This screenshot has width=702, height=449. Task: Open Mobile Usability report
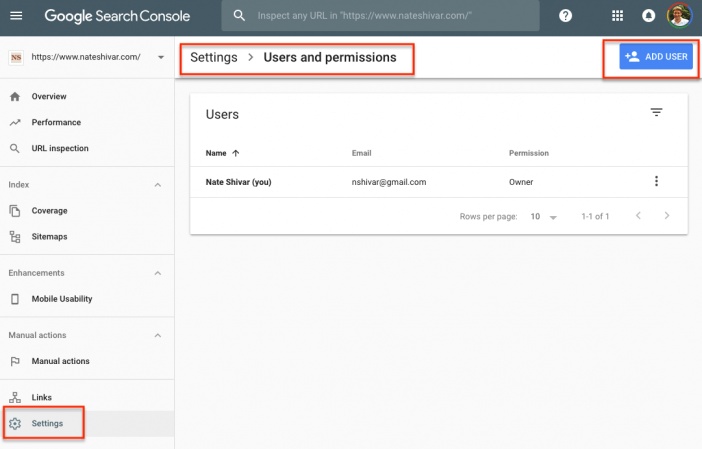click(x=62, y=299)
